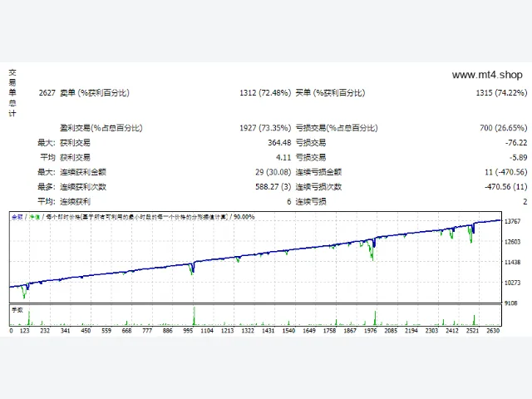Click the 1976 x-axis label
This screenshot has width=532, height=399.
[x=371, y=331]
